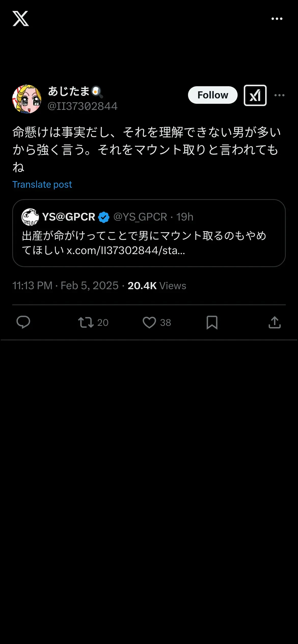Reply using the comment bubble icon

click(23, 322)
